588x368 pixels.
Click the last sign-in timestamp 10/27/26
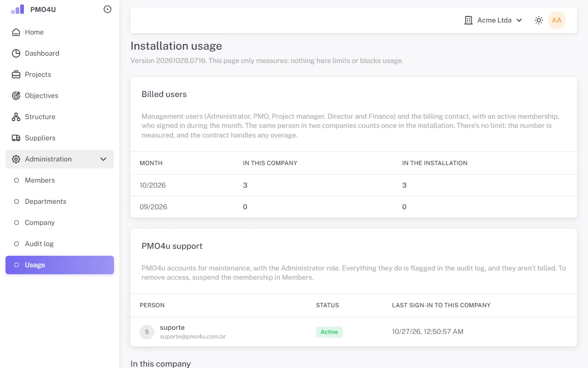coord(428,332)
